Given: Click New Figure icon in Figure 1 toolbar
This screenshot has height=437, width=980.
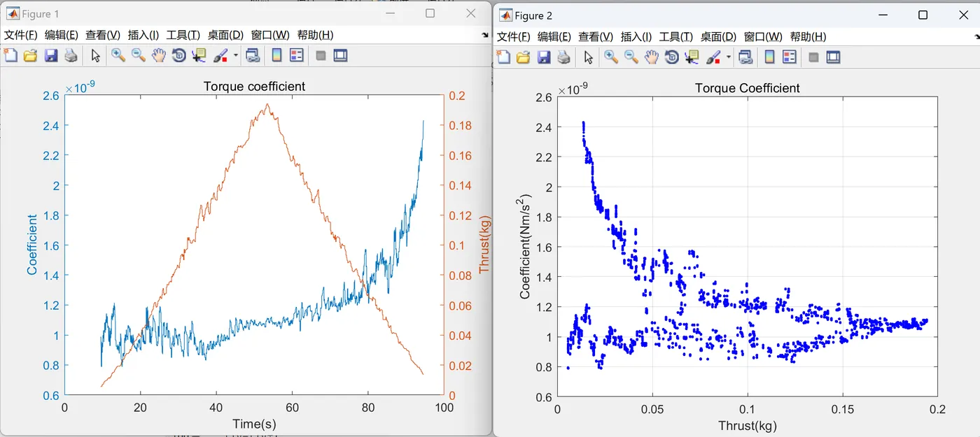Looking at the screenshot, I should click(x=10, y=56).
